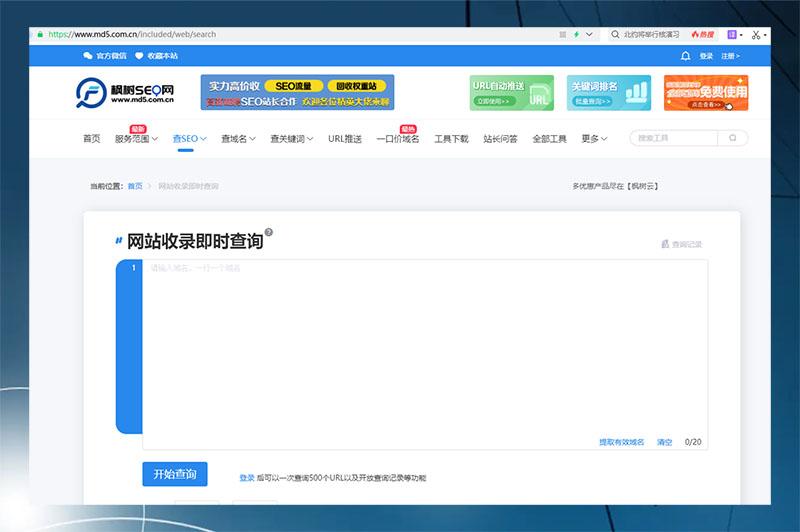Click the search magnifier button beside 搜索工具
Screen dimensions: 800x532
pos(733,138)
